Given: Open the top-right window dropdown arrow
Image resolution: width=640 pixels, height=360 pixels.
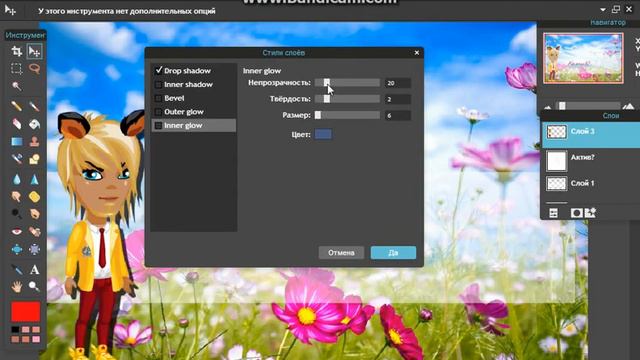Looking at the screenshot, I should [603, 9].
